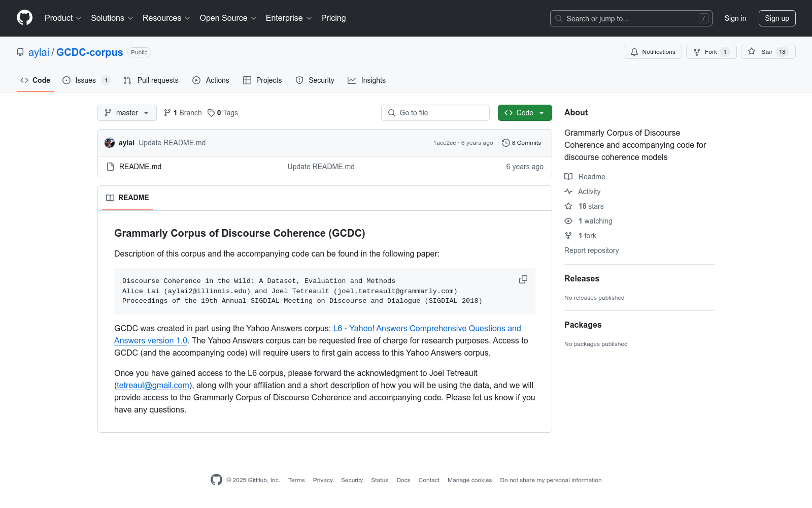
Task: Click the GitHub logo in header
Action: pyautogui.click(x=24, y=18)
